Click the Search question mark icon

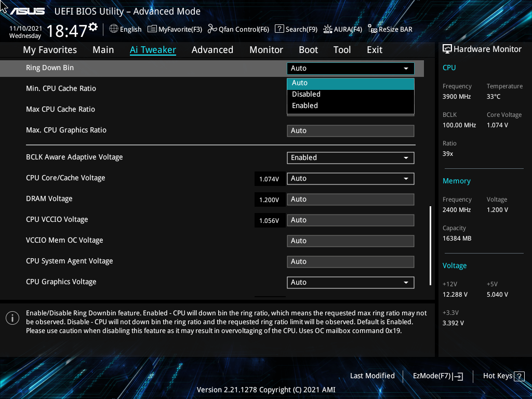(x=279, y=29)
